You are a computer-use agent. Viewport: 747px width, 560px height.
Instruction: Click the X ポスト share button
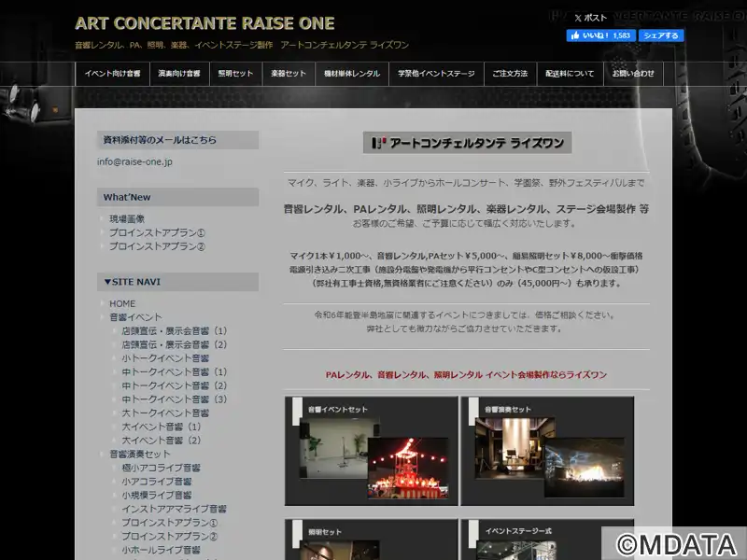pyautogui.click(x=591, y=18)
